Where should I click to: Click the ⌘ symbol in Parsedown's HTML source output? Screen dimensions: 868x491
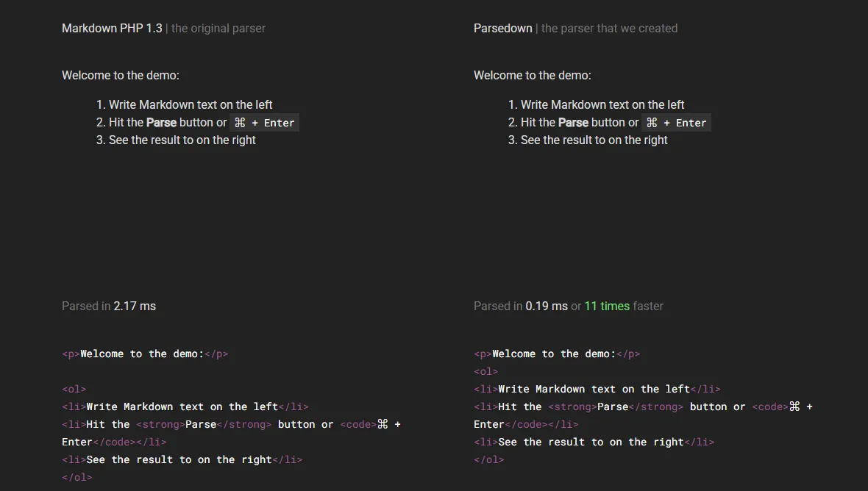794,406
